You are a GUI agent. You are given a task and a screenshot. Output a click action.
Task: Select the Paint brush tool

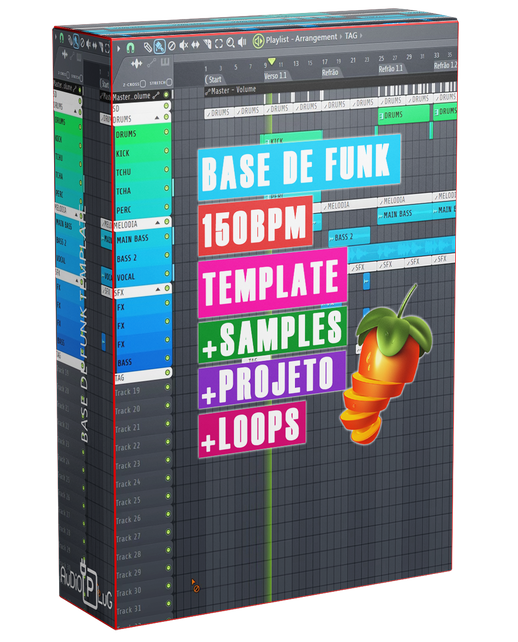click(160, 47)
